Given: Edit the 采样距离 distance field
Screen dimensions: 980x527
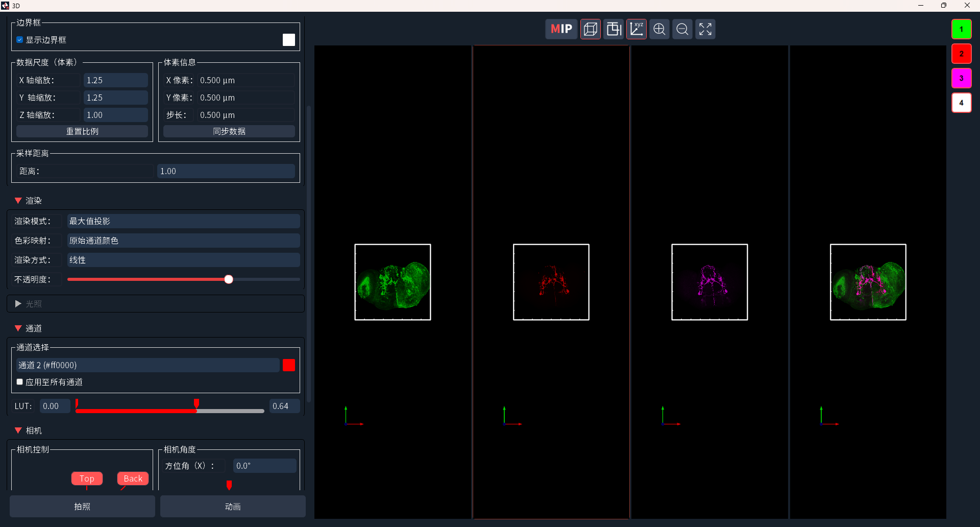Looking at the screenshot, I should coord(226,171).
